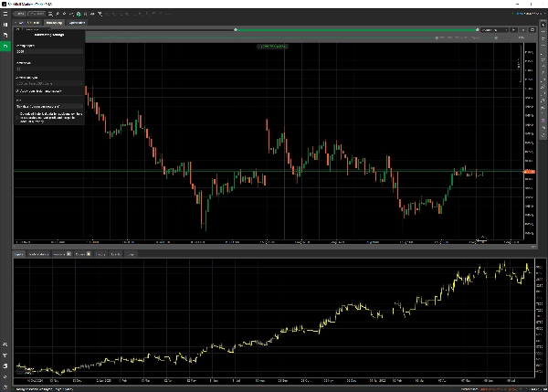Click the speed slider handle under playback controls
548x392 pixels.
[496, 37]
